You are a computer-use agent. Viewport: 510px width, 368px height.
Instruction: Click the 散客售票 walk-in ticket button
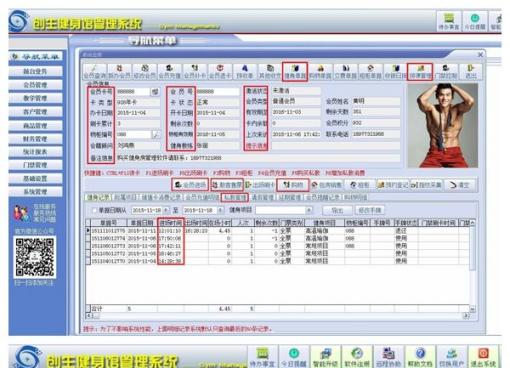click(x=227, y=185)
